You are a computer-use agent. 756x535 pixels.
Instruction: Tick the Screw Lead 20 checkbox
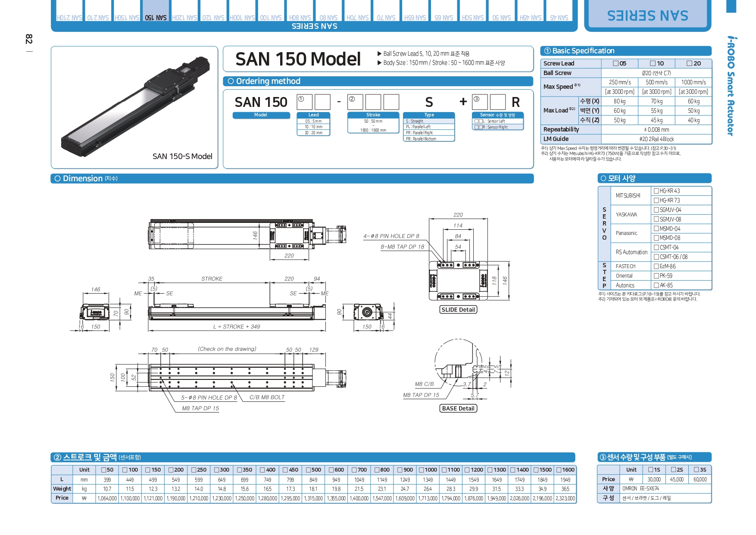(690, 63)
